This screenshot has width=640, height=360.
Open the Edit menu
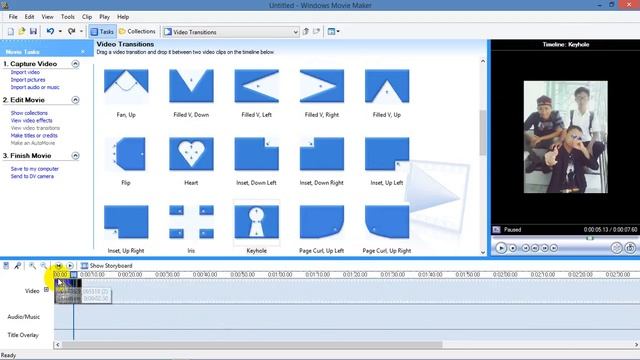(29, 17)
